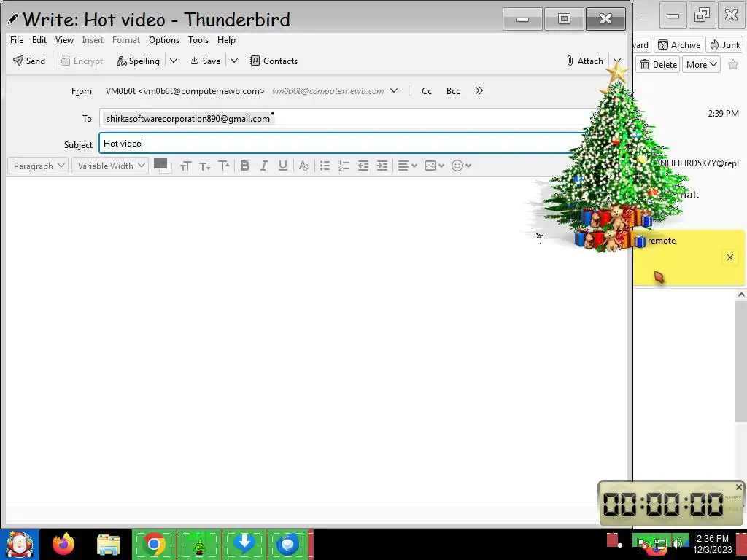Save the draft message
The height and width of the screenshot is (560, 747).
point(205,61)
